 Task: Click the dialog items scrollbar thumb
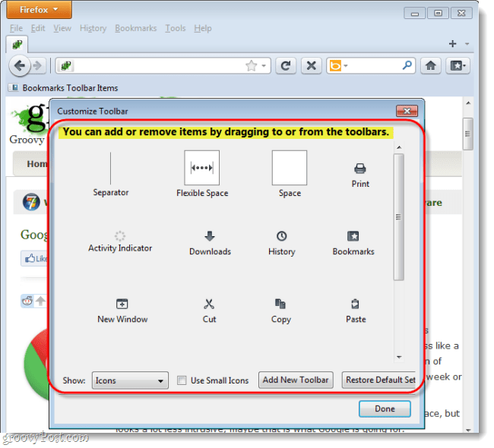[x=399, y=217]
